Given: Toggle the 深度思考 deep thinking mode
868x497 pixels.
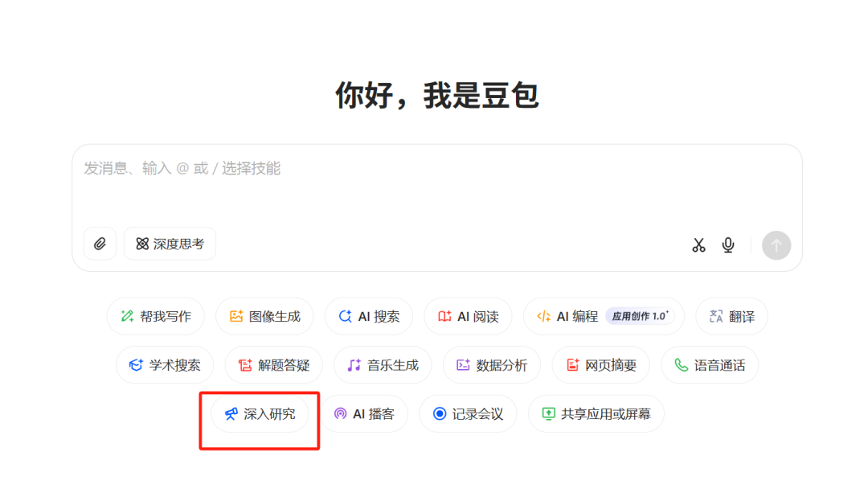Looking at the screenshot, I should 170,244.
